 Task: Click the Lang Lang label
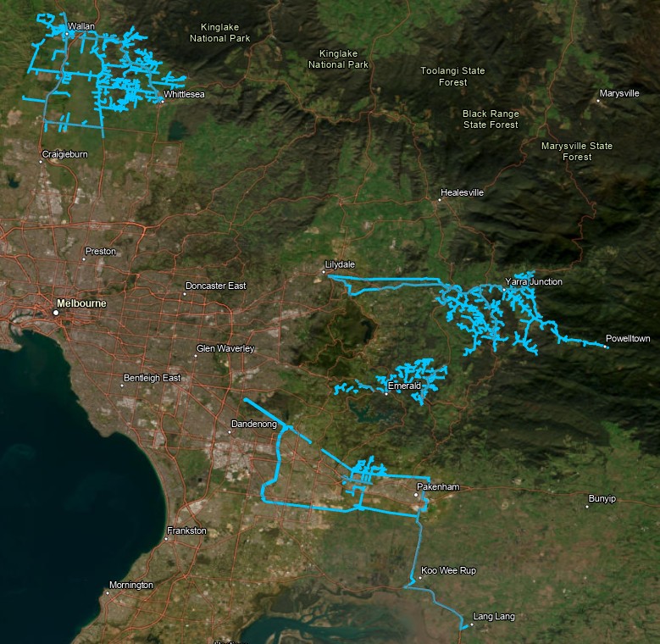pos(493,616)
